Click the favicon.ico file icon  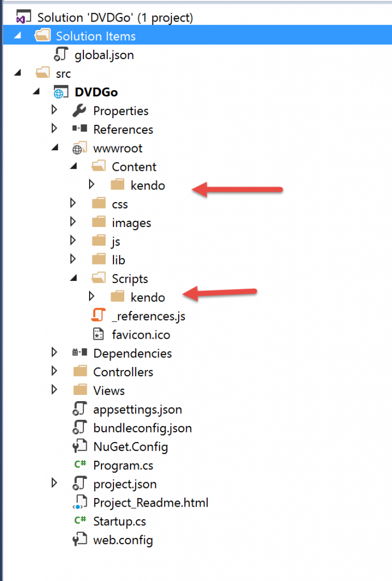(x=98, y=334)
